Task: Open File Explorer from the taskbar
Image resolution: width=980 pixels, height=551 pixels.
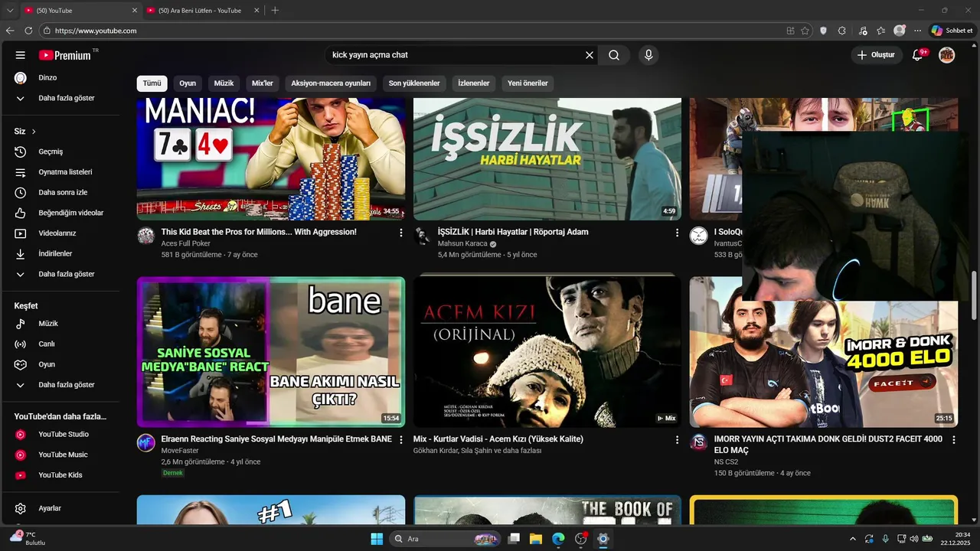Action: point(536,539)
